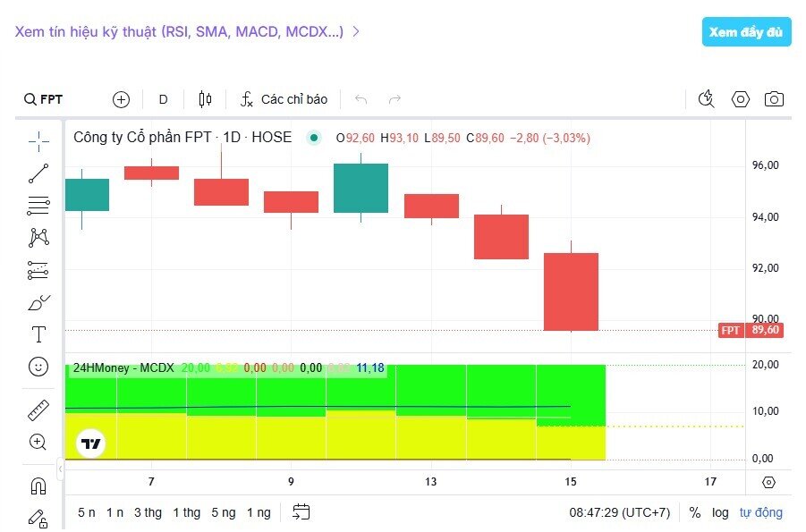This screenshot has height=532, width=806.
Task: Select the trend line drawing tool
Action: [38, 173]
